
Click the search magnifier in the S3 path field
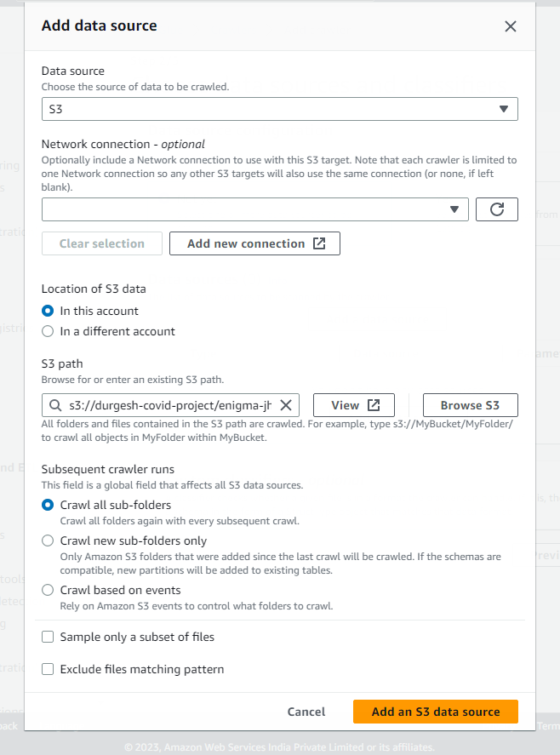[54, 404]
